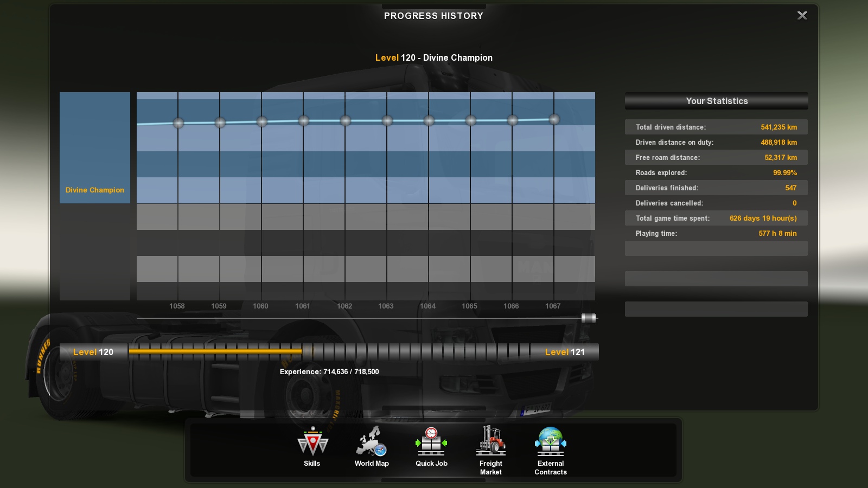The height and width of the screenshot is (488, 868).
Task: Open the Skills icon
Action: (312, 442)
